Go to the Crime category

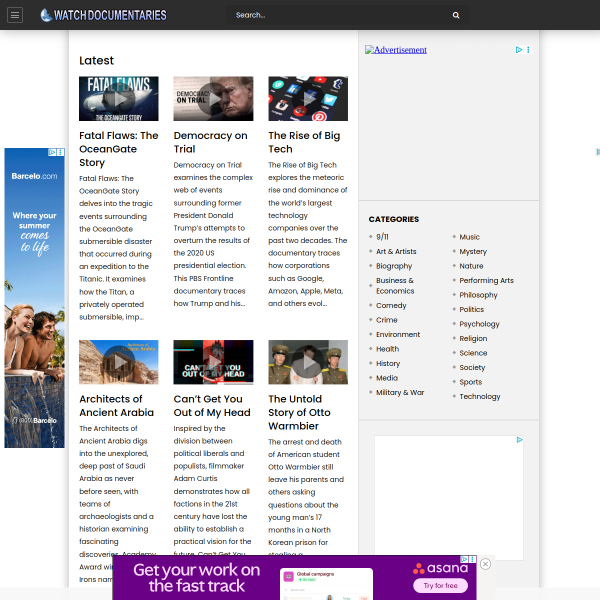[387, 320]
